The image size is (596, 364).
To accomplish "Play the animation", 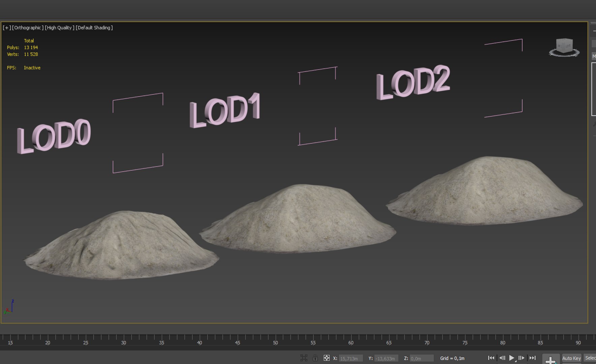I will (512, 358).
